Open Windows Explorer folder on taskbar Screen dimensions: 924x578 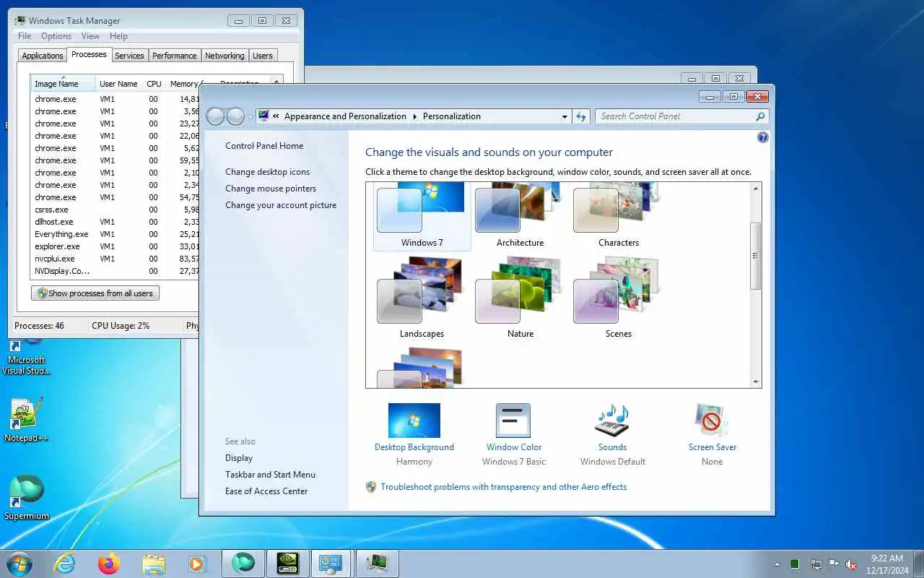(153, 564)
